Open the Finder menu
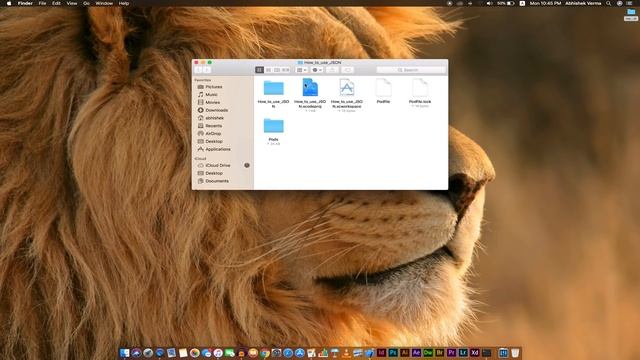This screenshot has height=360, width=640. coord(25,3)
